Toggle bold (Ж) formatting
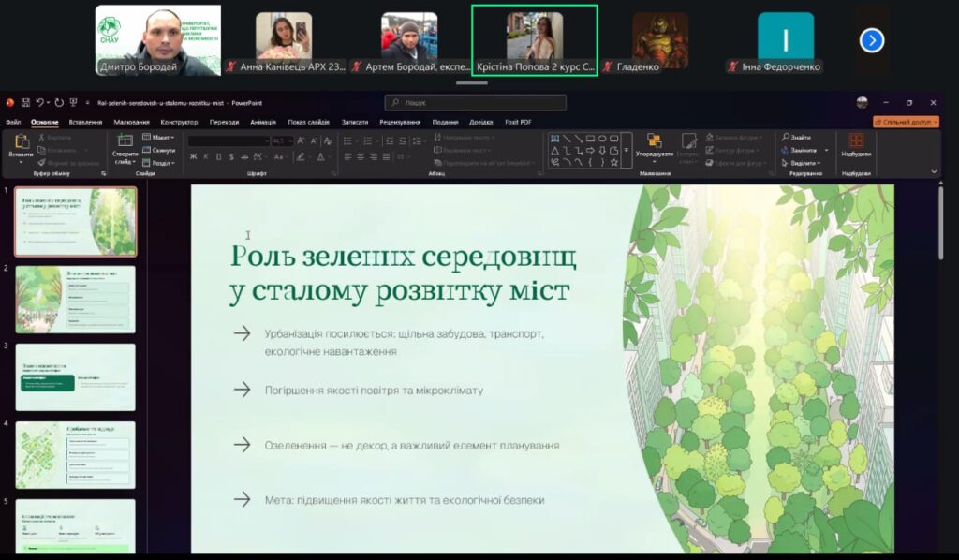 (193, 156)
